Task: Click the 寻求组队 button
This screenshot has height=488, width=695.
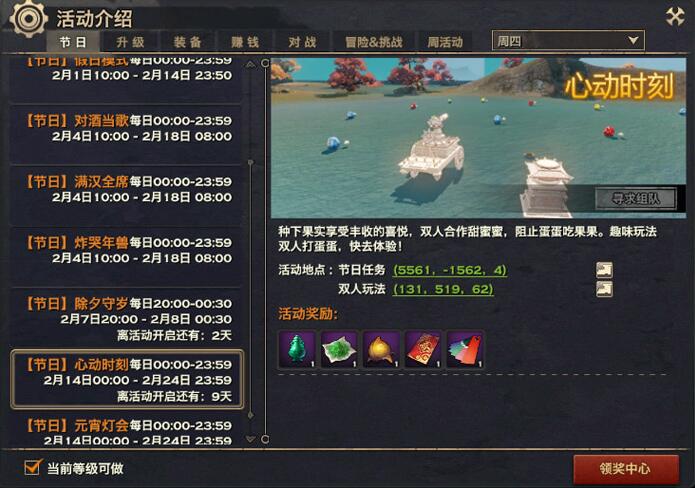Action: tap(635, 199)
